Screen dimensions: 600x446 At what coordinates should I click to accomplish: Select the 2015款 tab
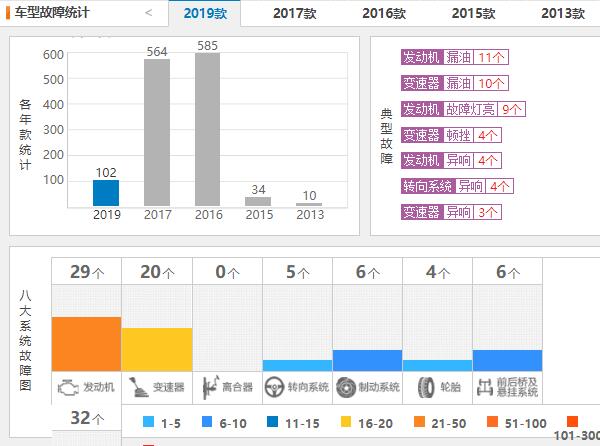(473, 13)
